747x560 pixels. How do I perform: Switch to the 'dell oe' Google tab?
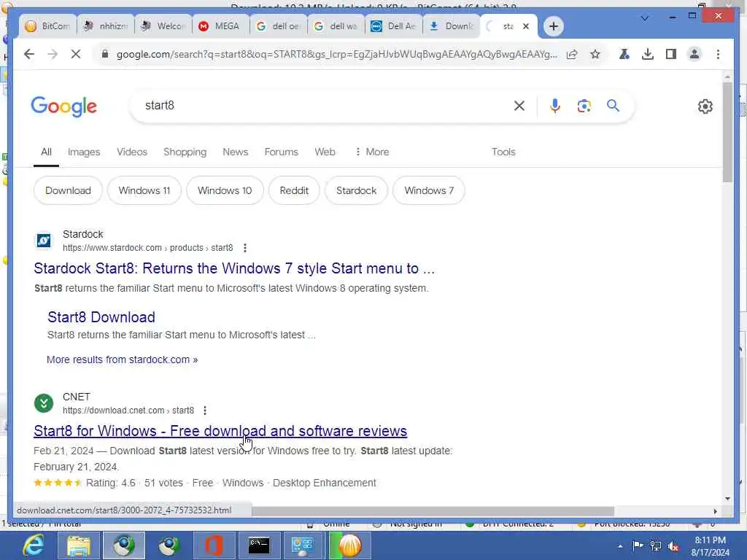pos(278,26)
